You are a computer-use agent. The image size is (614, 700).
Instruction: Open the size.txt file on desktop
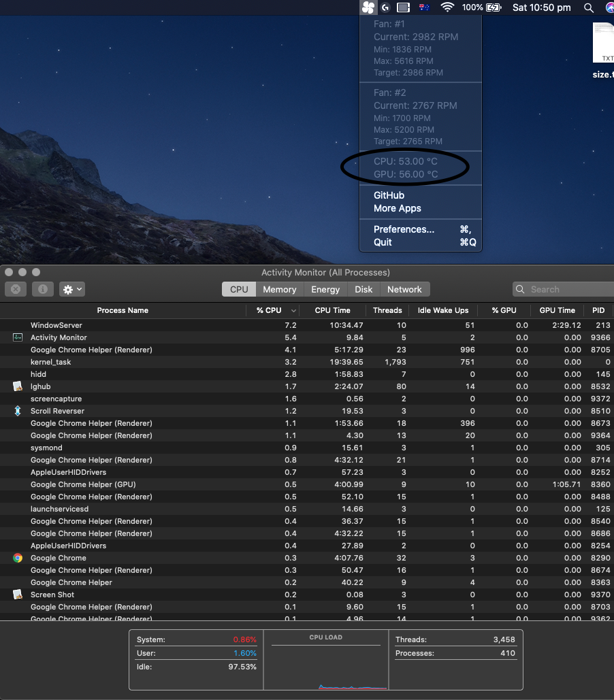coord(603,50)
